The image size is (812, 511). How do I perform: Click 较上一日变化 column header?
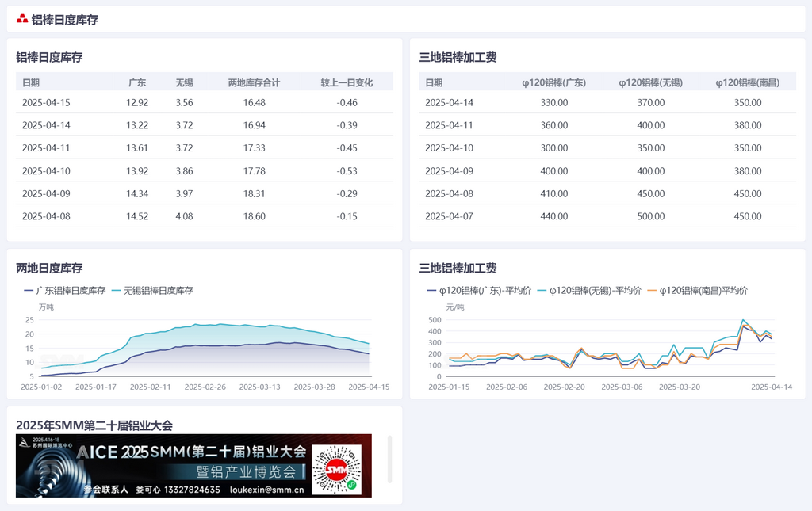click(x=347, y=82)
